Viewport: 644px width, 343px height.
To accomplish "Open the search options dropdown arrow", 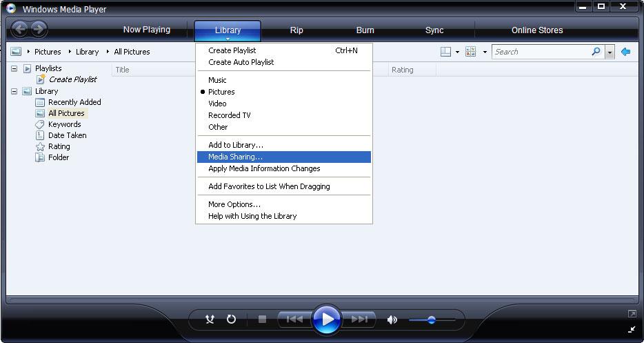I will coord(610,52).
